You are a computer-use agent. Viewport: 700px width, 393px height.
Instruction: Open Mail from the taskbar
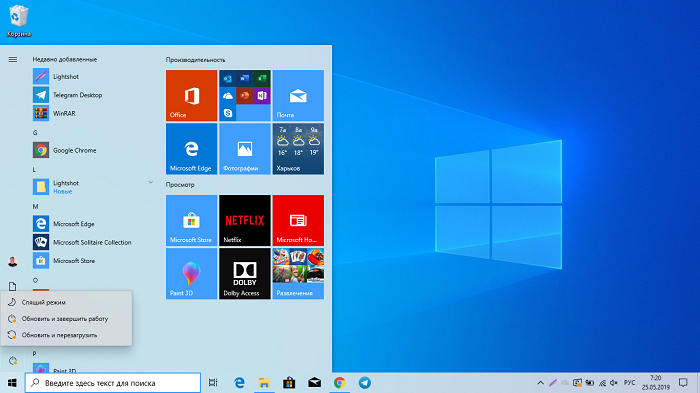(x=314, y=383)
